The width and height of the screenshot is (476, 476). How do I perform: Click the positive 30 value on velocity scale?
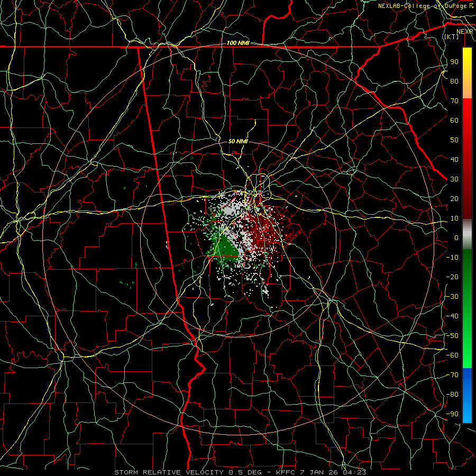point(454,179)
